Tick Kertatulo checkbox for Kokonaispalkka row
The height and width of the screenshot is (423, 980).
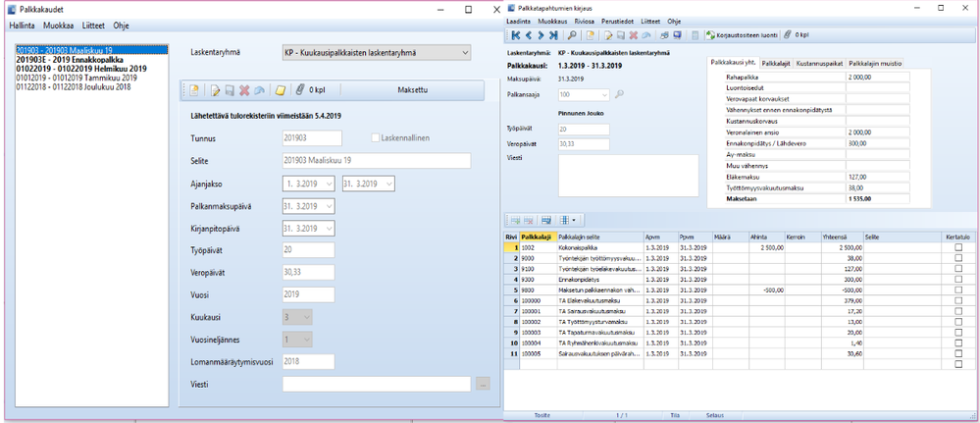[958, 247]
